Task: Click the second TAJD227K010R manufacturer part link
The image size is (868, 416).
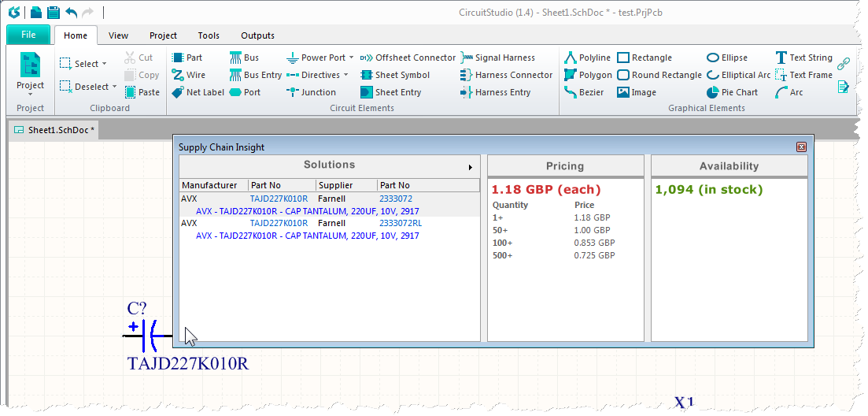Action: click(279, 223)
